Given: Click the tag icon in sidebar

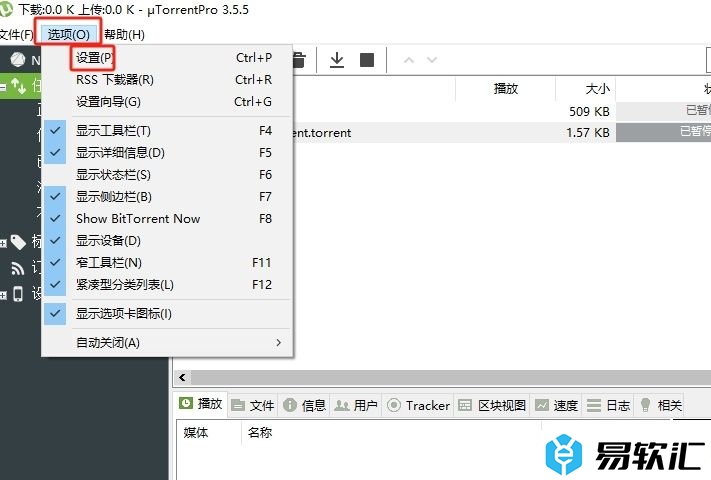Looking at the screenshot, I should (x=18, y=242).
